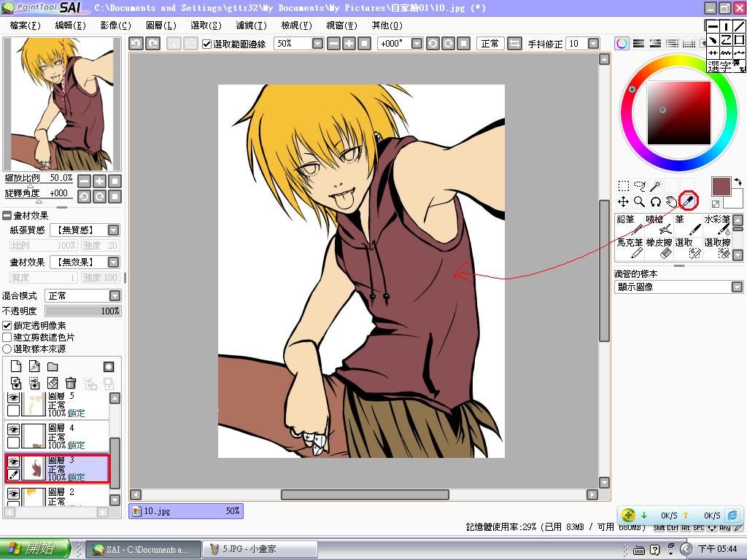
Task: Open the 畫材效果 effect dropdown
Action: tap(113, 262)
